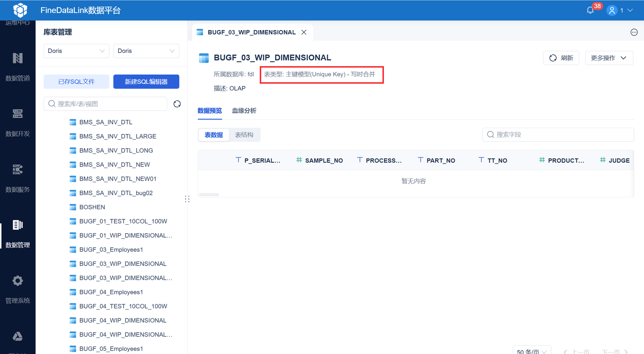Click the P_SERIAL... column header
Viewport: 644px width, 354px height.
[x=262, y=161]
